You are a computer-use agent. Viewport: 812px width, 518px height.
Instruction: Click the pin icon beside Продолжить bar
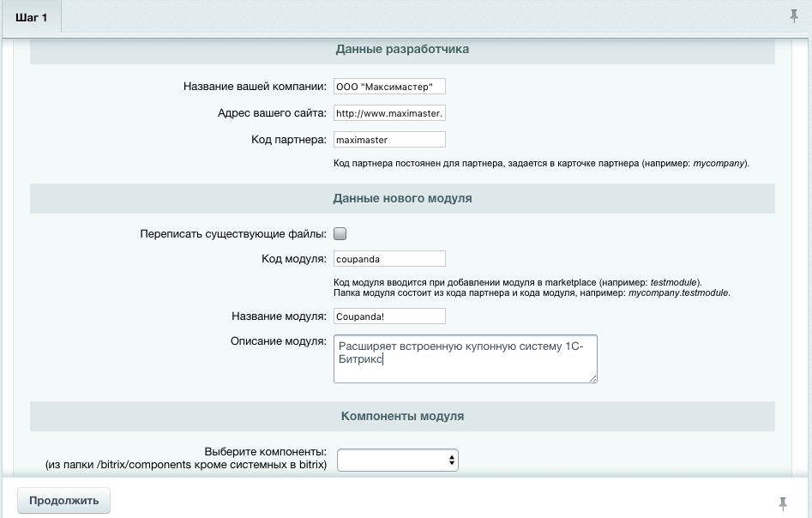[x=783, y=502]
